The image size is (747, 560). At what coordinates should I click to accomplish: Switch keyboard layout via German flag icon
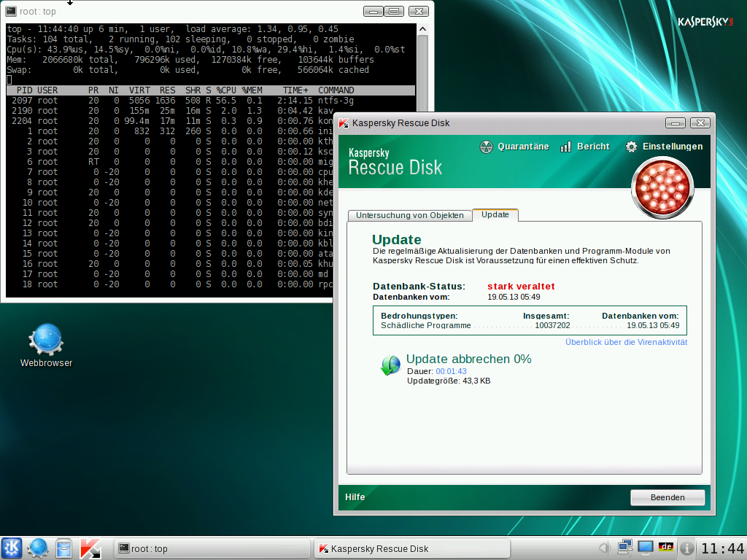click(665, 548)
